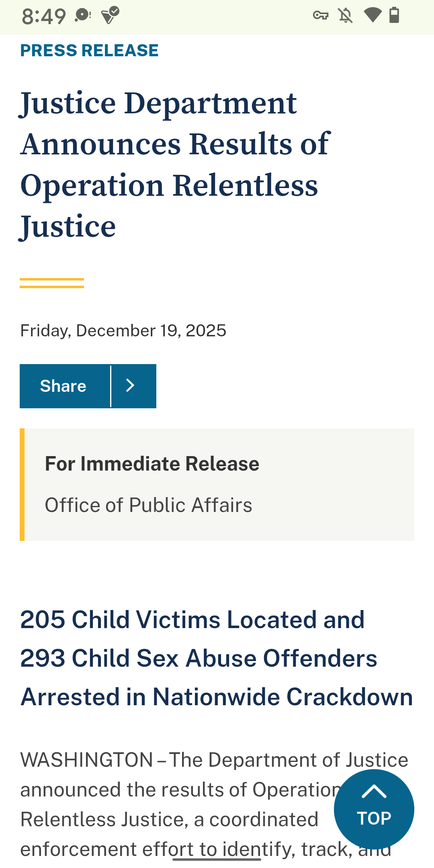Tap the date Friday, December 19, 2025
Image resolution: width=434 pixels, height=868 pixels.
[123, 331]
